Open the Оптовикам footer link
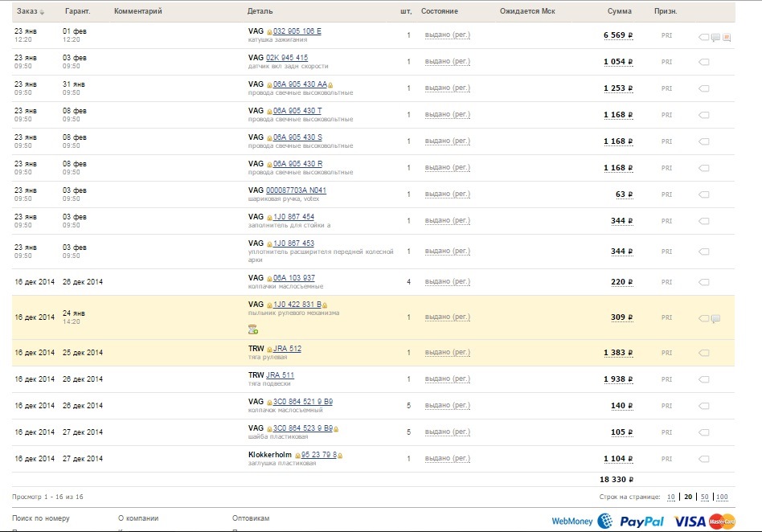Image resolution: width=762 pixels, height=532 pixels. 251,518
